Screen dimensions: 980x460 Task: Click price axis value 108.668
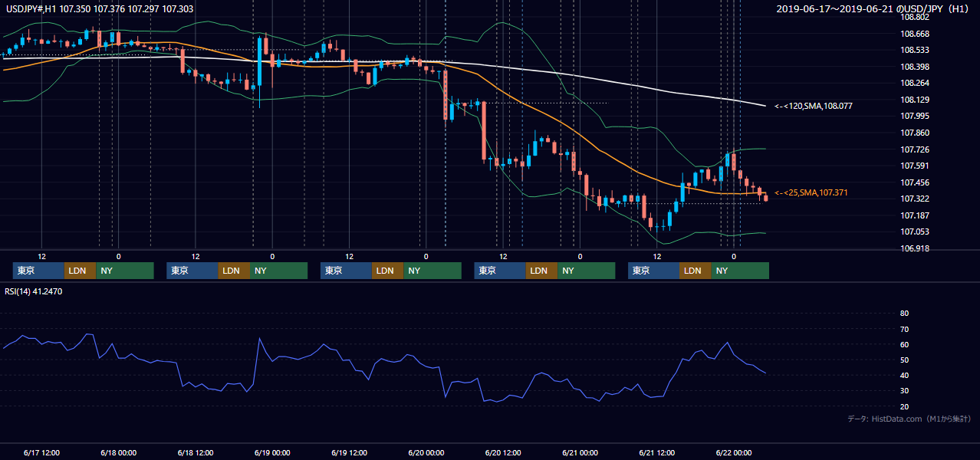tap(914, 34)
